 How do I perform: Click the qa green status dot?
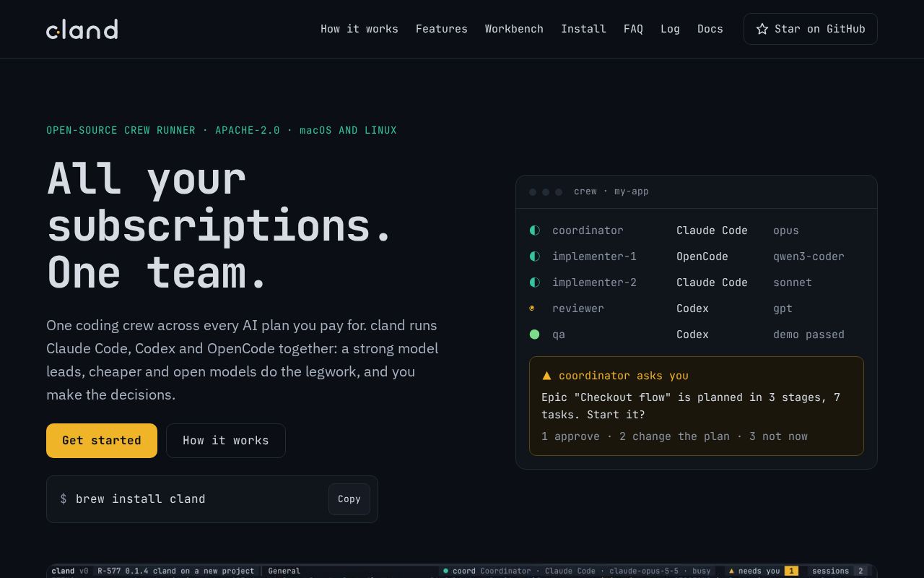(x=535, y=335)
